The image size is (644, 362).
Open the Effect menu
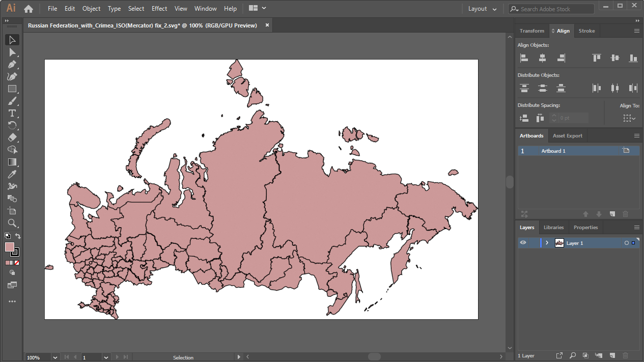pos(159,9)
